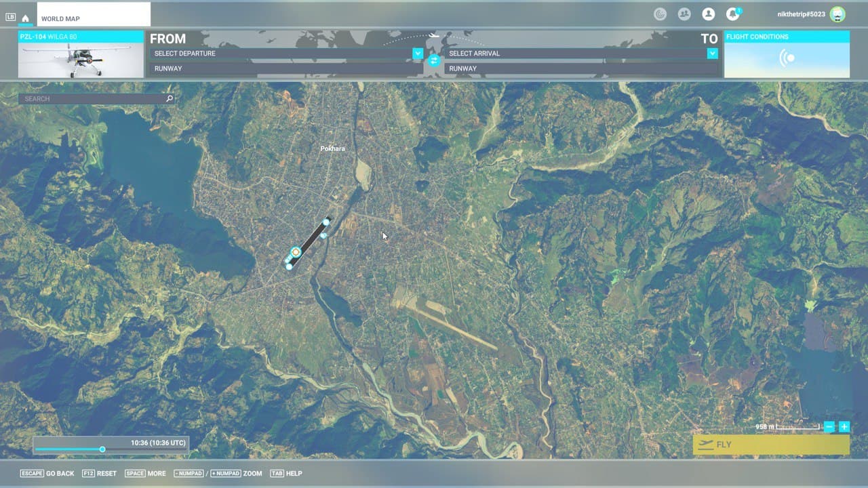Select the orange airport marker on the runway

coord(295,252)
